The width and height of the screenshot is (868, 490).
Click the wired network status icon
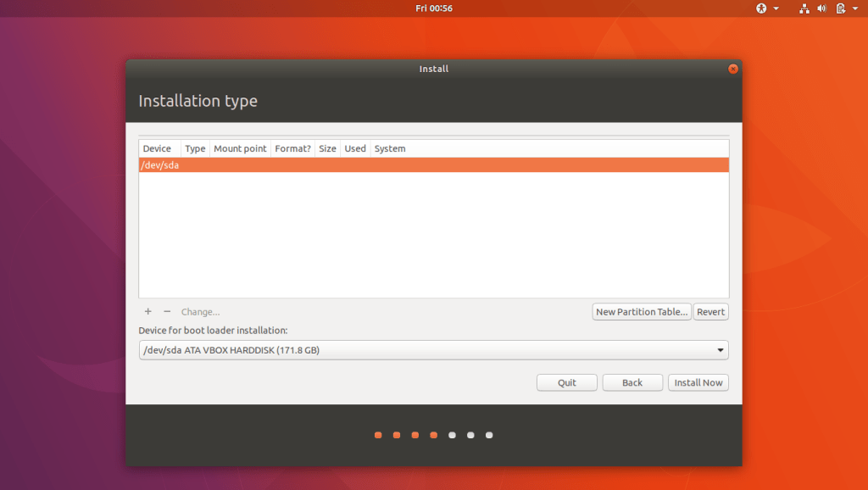(804, 8)
